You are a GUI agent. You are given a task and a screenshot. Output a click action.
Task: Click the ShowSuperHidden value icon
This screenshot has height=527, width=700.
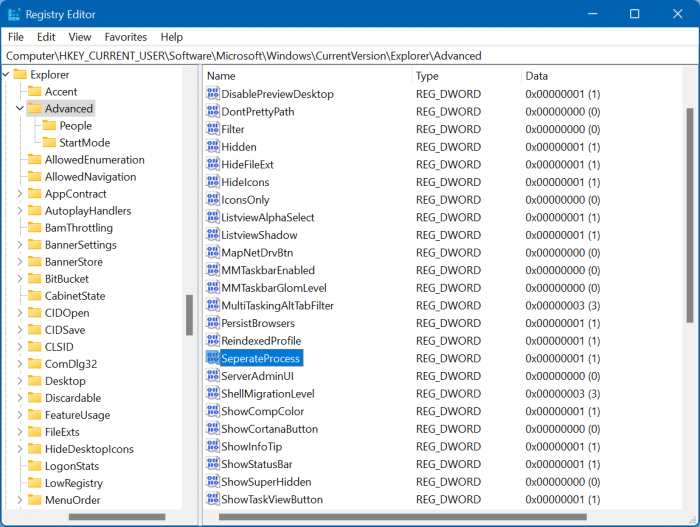[212, 481]
